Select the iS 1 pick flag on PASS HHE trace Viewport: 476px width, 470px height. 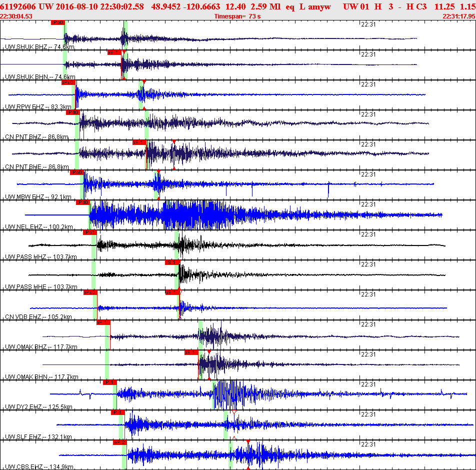click(172, 262)
